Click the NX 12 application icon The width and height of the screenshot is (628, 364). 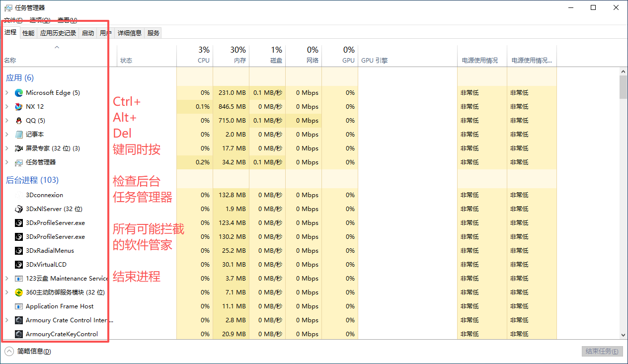(19, 107)
